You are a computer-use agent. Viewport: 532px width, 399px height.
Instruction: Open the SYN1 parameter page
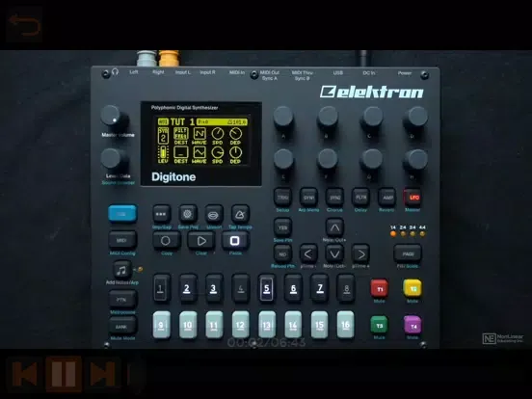308,198
